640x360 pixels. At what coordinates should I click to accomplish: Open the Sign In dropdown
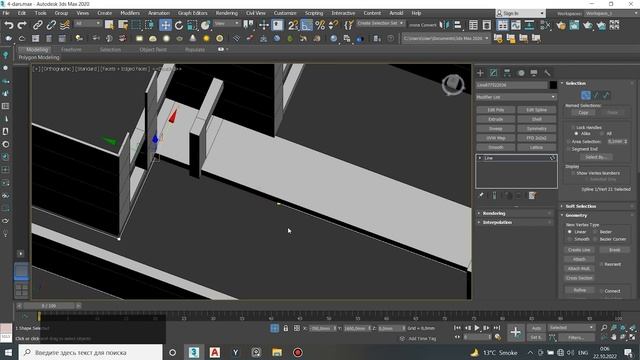(520, 13)
